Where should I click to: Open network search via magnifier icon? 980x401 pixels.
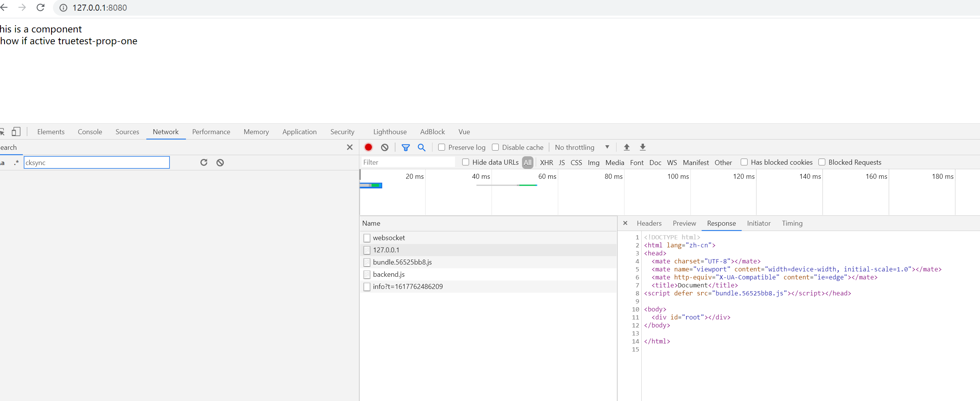pos(421,147)
